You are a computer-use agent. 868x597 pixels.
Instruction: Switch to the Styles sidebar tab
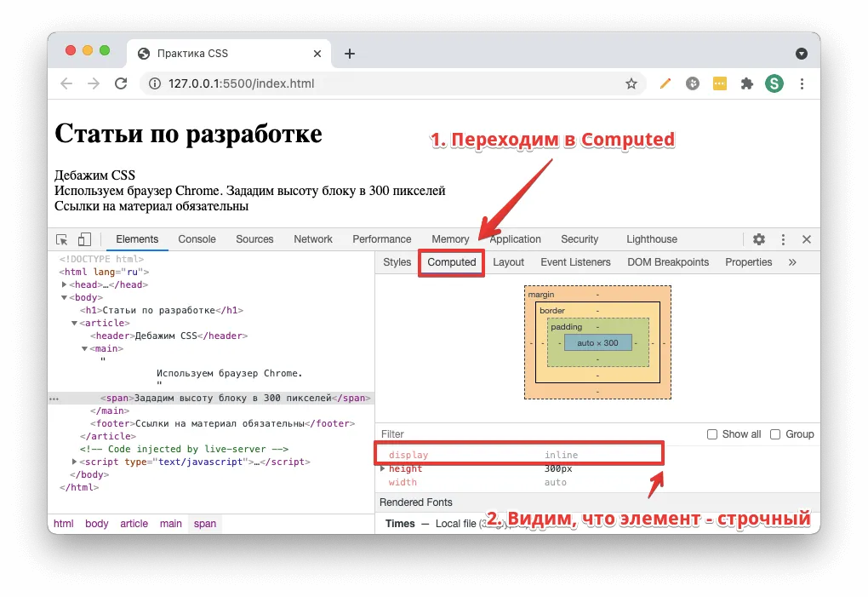pyautogui.click(x=397, y=262)
